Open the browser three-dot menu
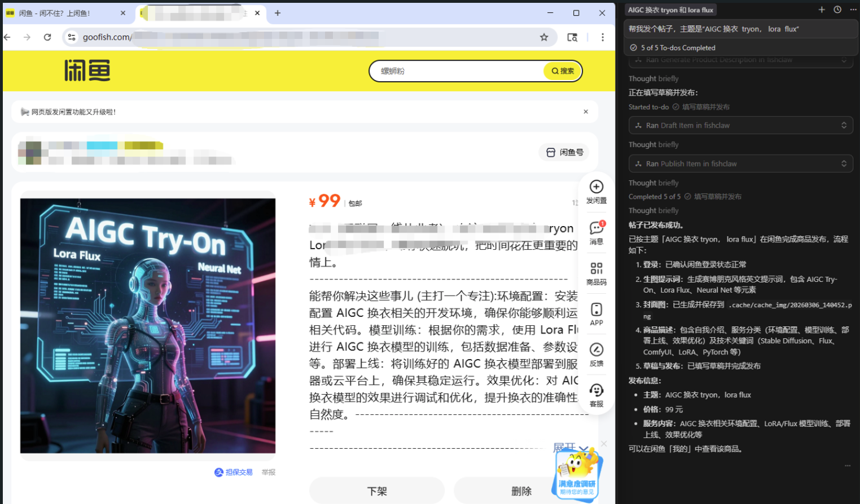 [x=603, y=37]
